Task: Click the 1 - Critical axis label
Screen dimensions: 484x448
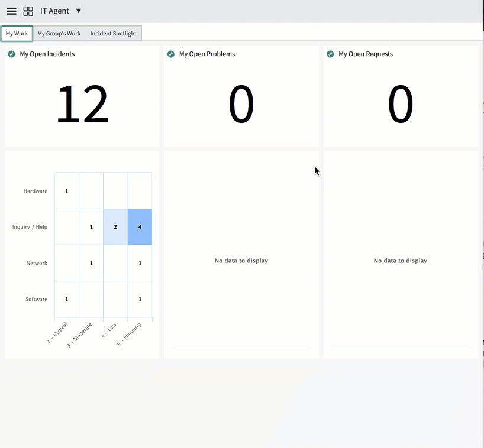Action: [x=57, y=333]
